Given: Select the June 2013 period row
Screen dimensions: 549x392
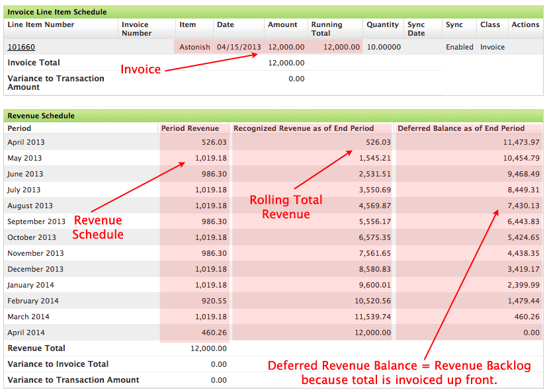Looking at the screenshot, I should [273, 174].
